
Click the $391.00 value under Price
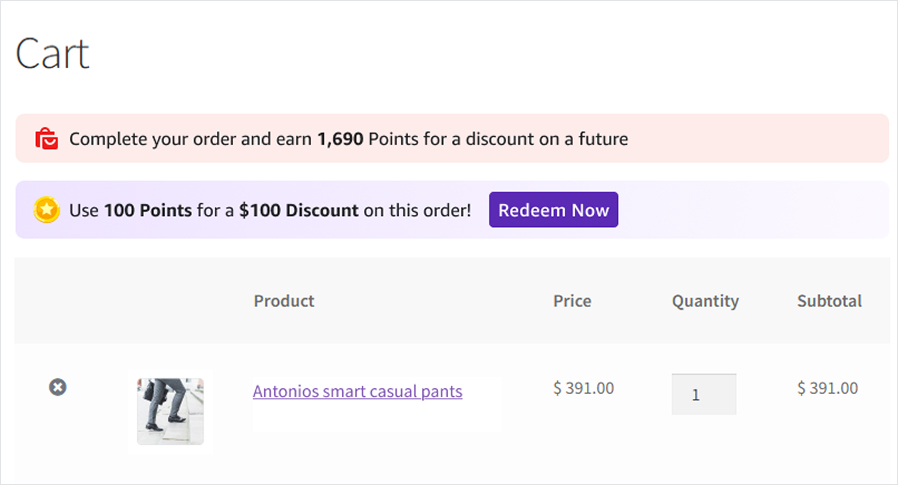point(583,388)
